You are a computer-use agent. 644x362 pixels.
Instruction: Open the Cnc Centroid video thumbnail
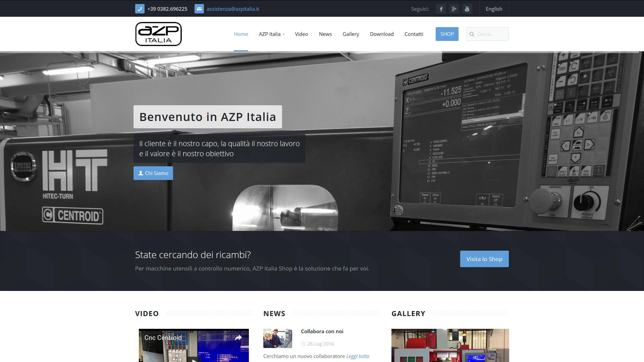[194, 346]
